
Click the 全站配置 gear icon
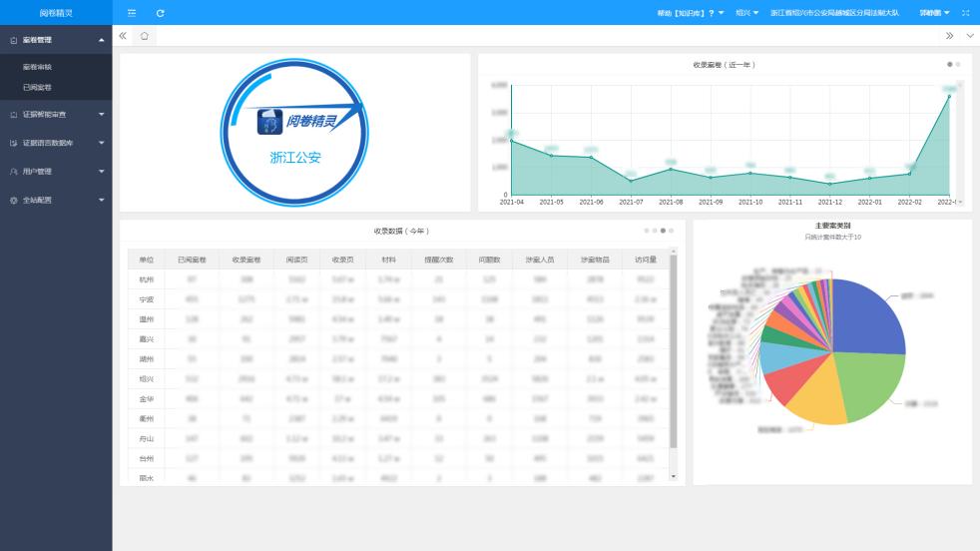click(x=14, y=200)
